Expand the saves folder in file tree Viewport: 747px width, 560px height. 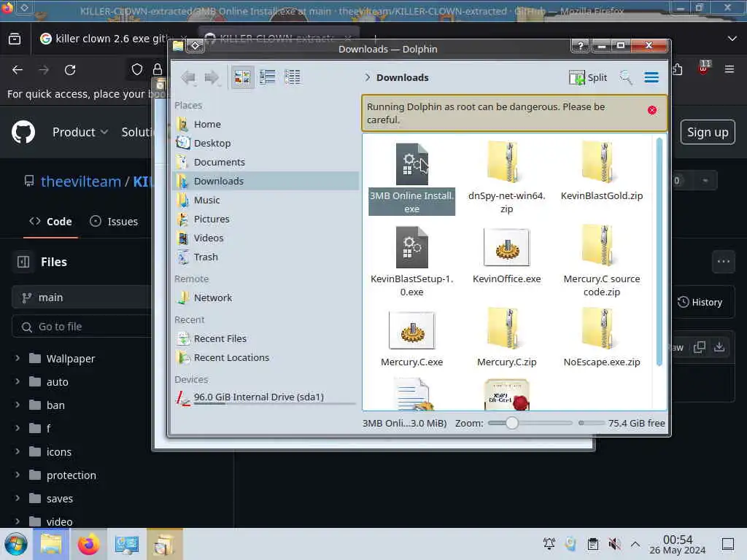tap(18, 497)
